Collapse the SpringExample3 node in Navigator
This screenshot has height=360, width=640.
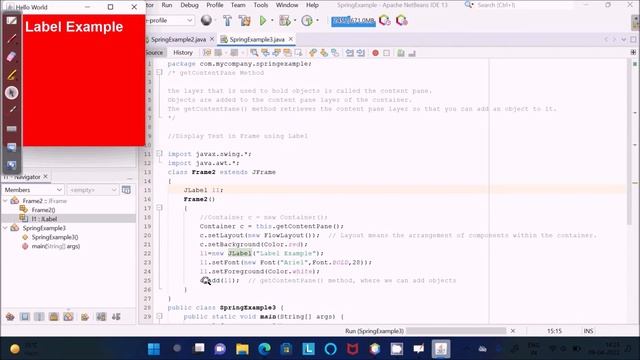coord(6,228)
